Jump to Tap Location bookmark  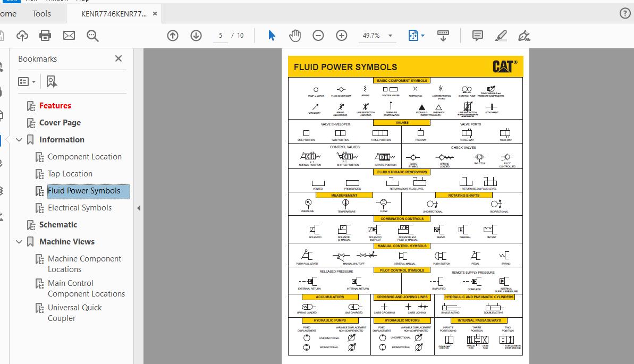[x=70, y=174]
